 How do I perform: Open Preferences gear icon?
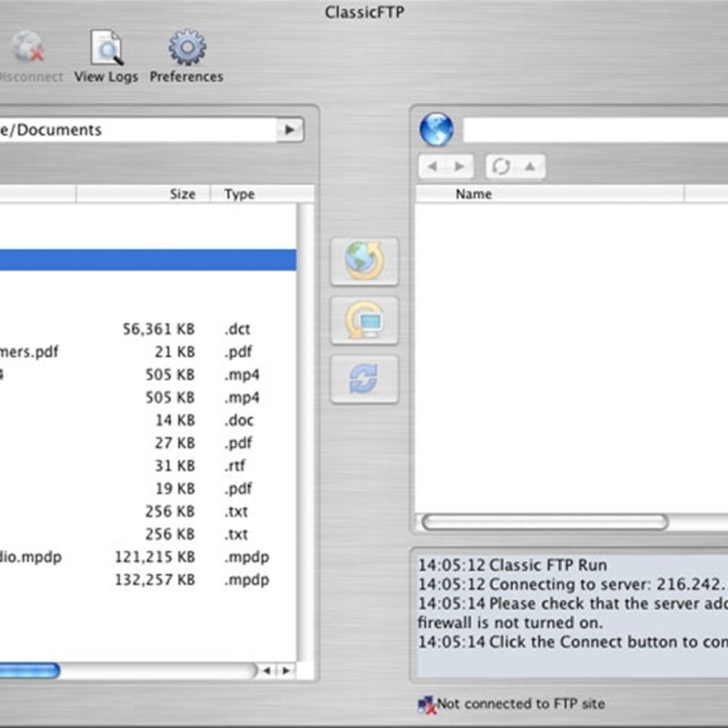point(187,48)
